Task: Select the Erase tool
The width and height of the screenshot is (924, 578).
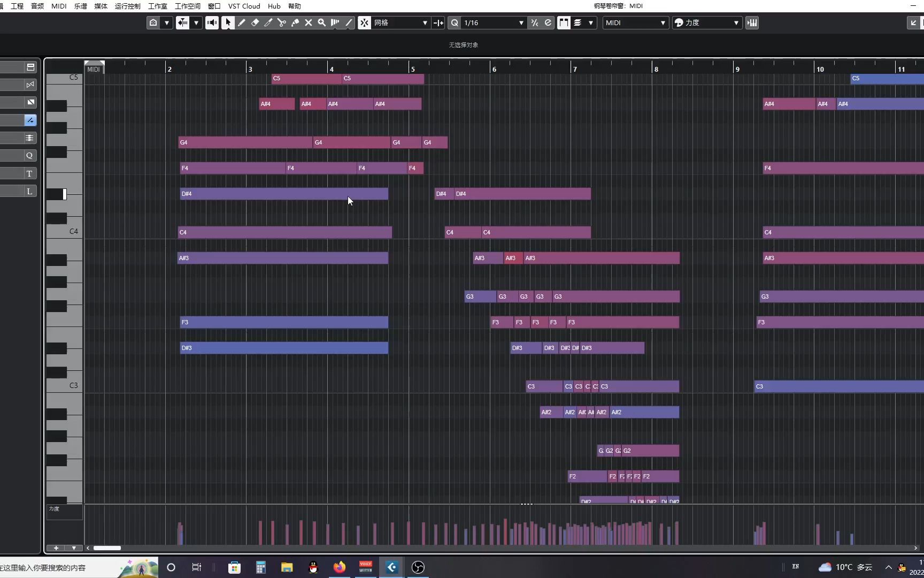Action: pos(255,22)
